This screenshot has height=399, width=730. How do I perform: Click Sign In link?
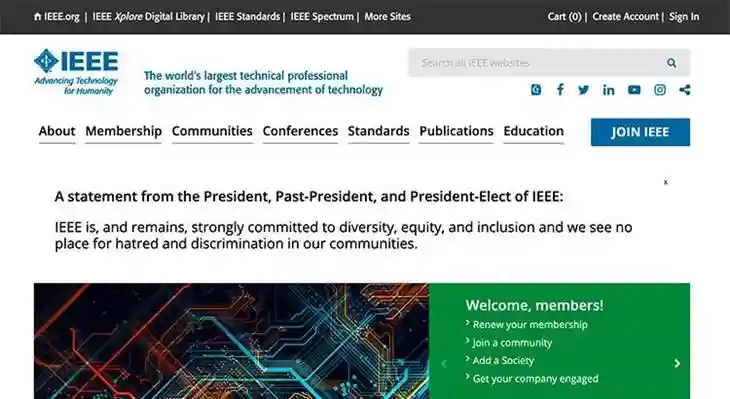pyautogui.click(x=684, y=17)
